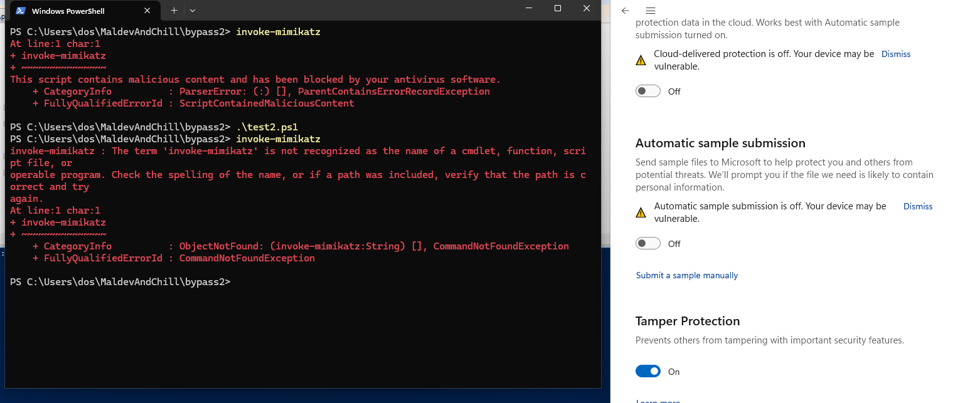Viewport: 980px width, 403px height.
Task: Turn on Automatic sample submission toggle
Action: (648, 244)
